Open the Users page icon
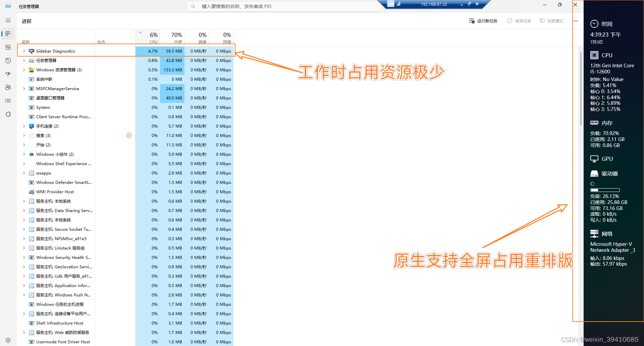Screen dimensions: 644x346 [x=8, y=87]
